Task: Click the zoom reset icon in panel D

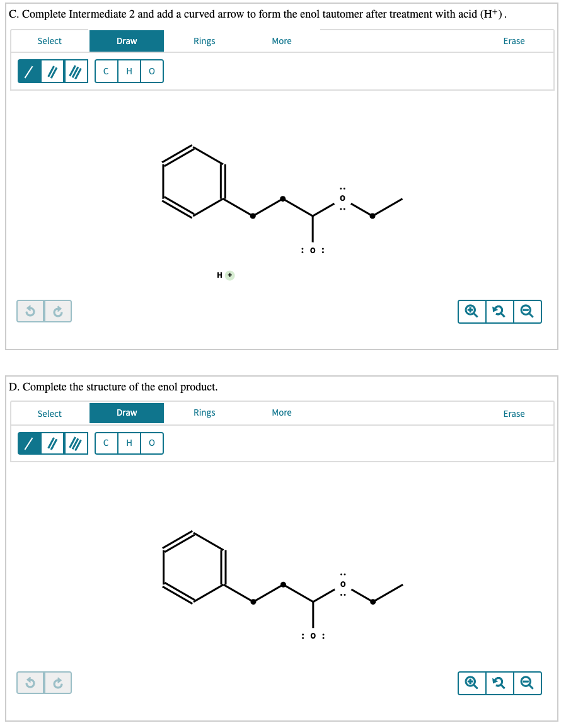Action: pyautogui.click(x=499, y=683)
